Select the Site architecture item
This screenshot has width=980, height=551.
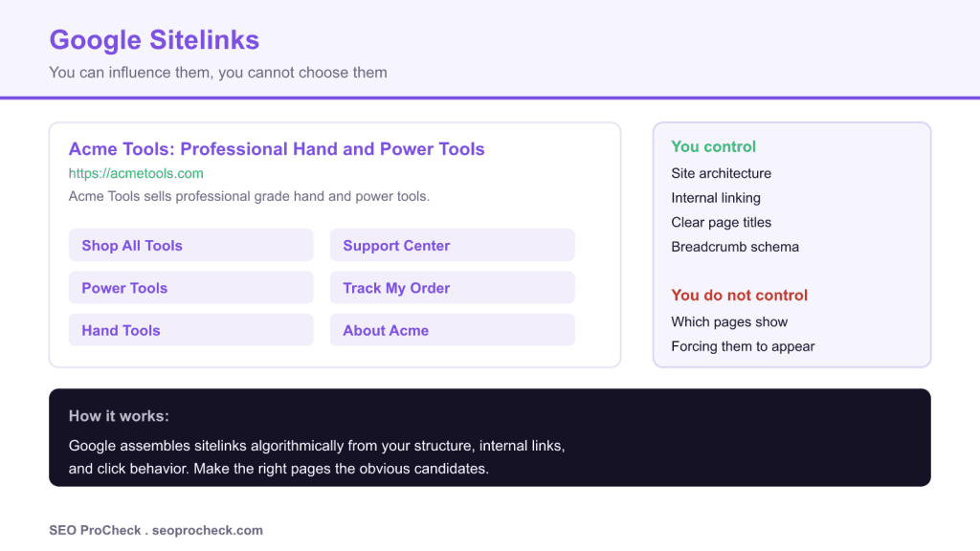point(721,173)
